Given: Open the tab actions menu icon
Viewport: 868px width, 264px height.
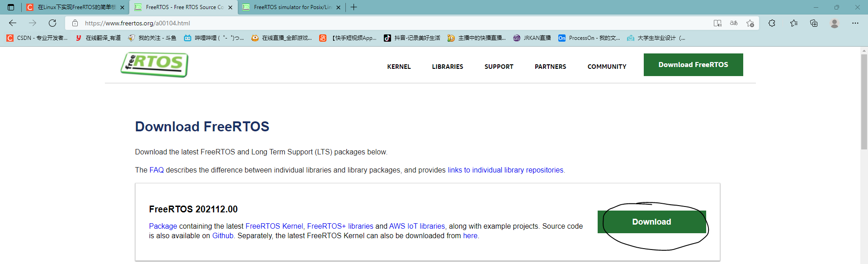Looking at the screenshot, I should pyautogui.click(x=11, y=7).
